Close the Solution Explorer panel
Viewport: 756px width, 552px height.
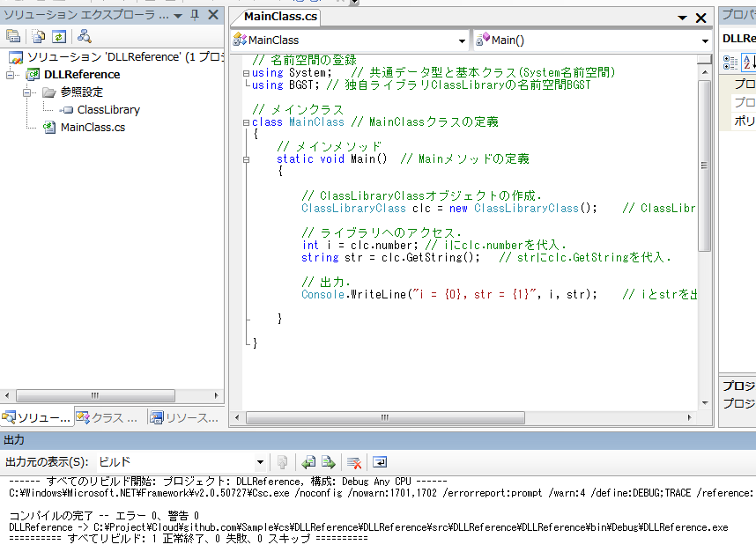tap(213, 15)
